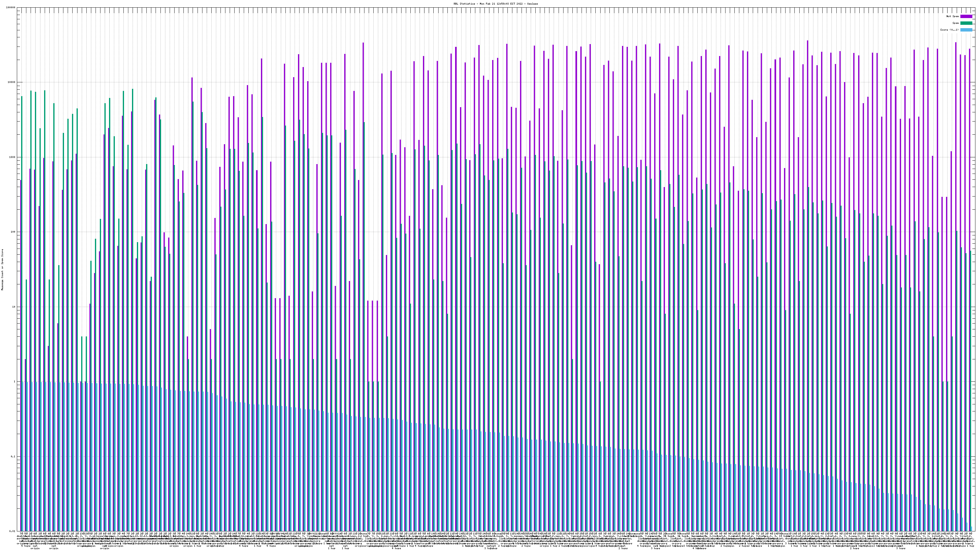
Task: Click the 100 y-axis tick label
Action: coord(13,232)
